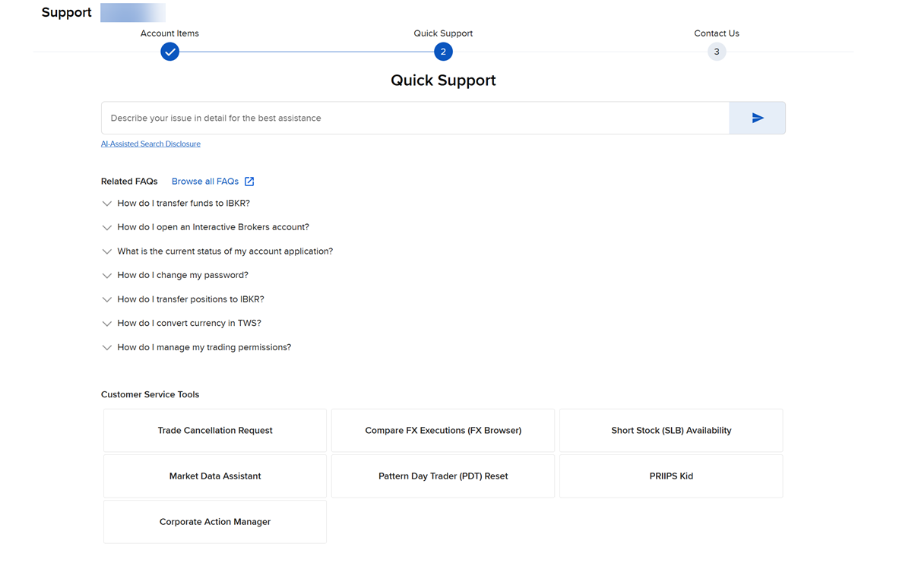Open Short Stock (SLB) Availability tool
Screen dimensions: 912x588
671,431
